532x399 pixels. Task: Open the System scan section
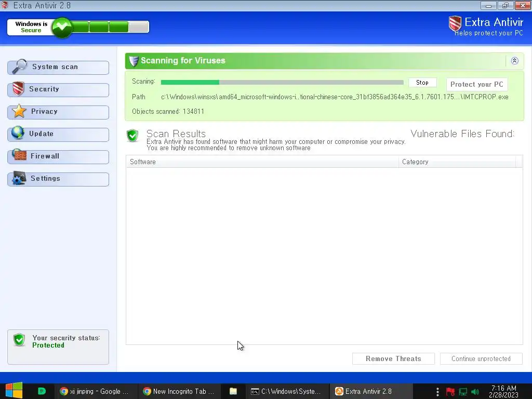[x=58, y=67]
